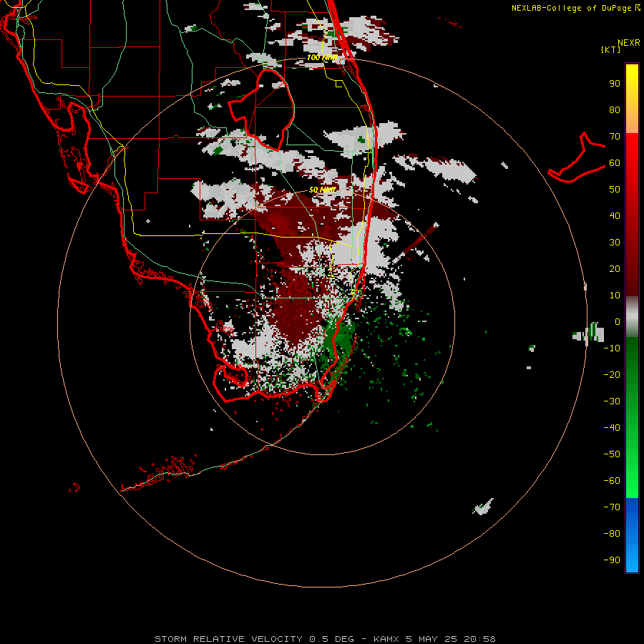Click the '60' knot scale label

click(615, 163)
